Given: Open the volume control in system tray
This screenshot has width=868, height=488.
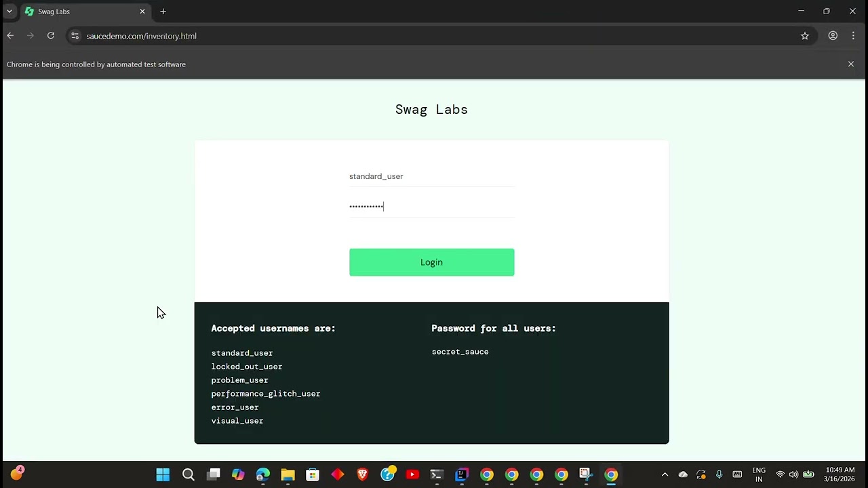Looking at the screenshot, I should pyautogui.click(x=793, y=474).
